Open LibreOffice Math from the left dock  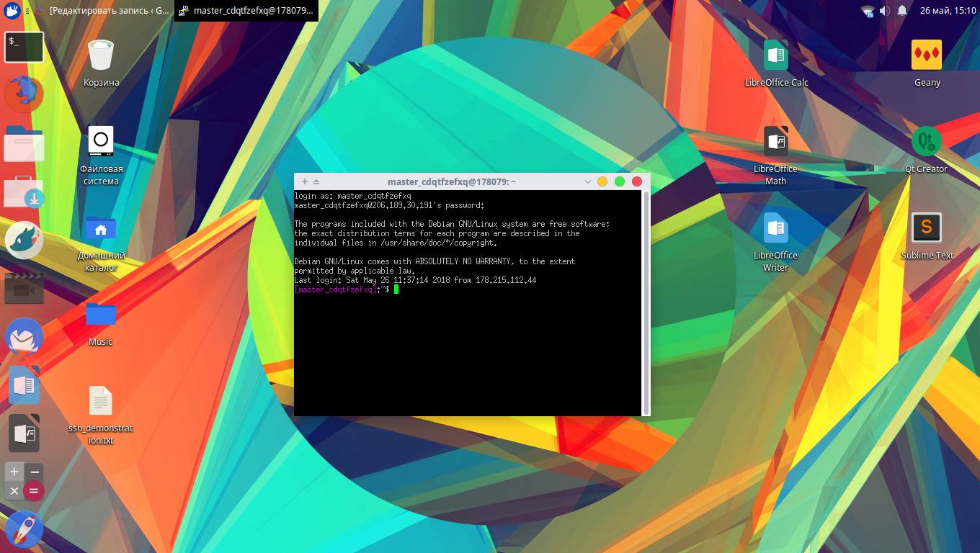(x=24, y=433)
